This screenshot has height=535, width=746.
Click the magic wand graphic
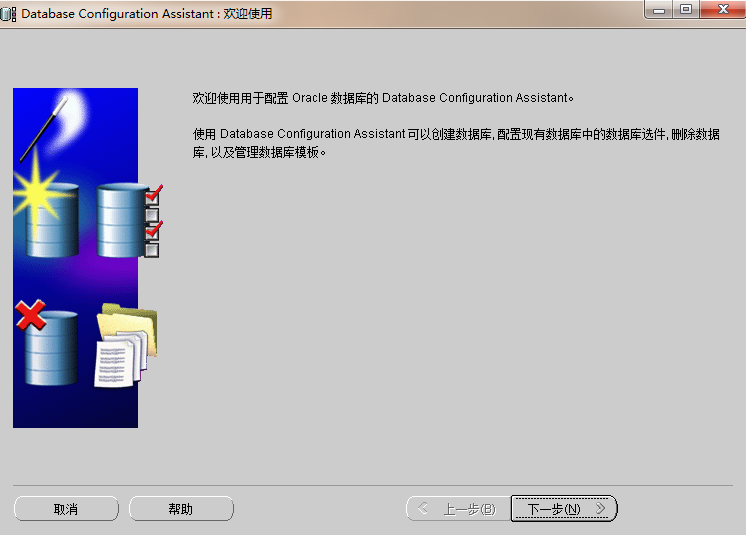tap(44, 129)
